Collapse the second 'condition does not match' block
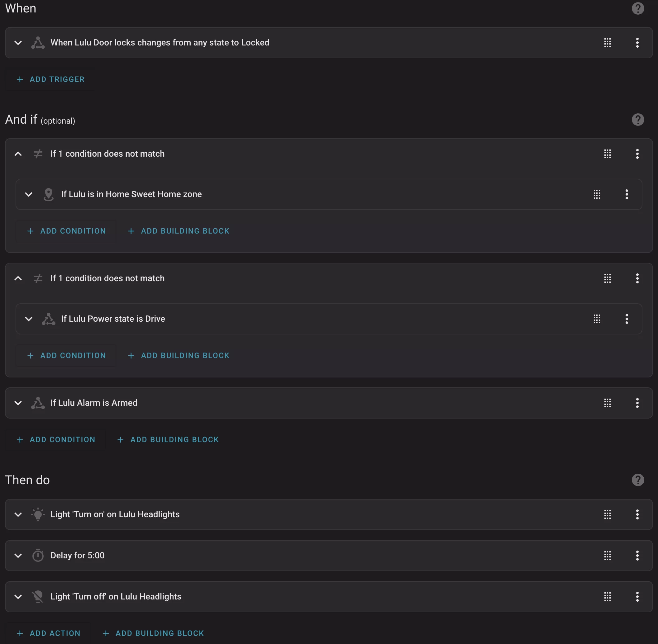The image size is (658, 644). coord(18,278)
